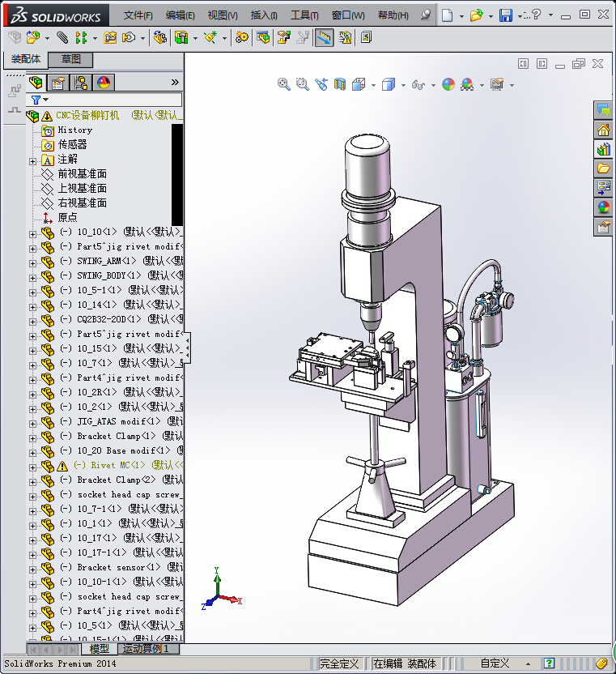Viewport: 616px width, 674px height.
Task: Click the Display Style cube icon
Action: (389, 84)
